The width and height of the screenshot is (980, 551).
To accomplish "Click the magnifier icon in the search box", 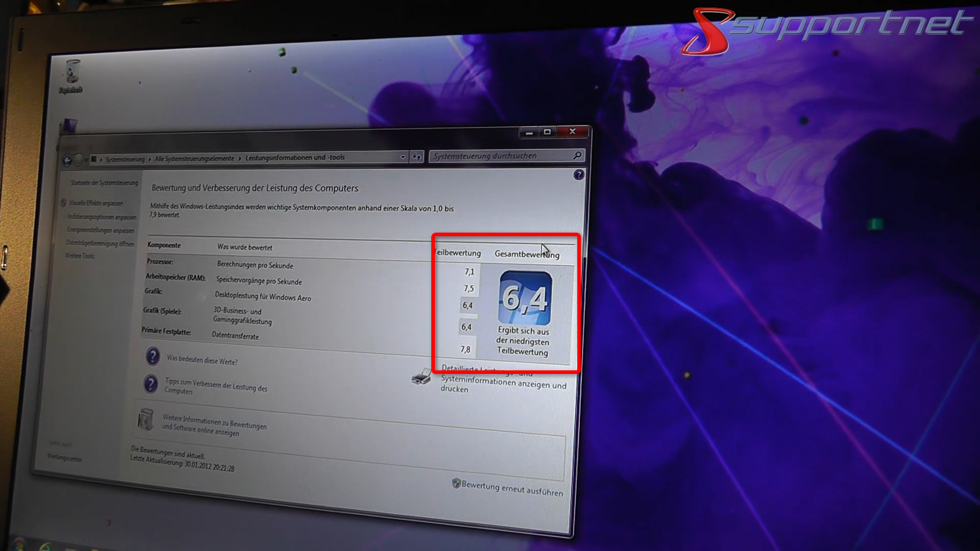I will click(x=578, y=156).
